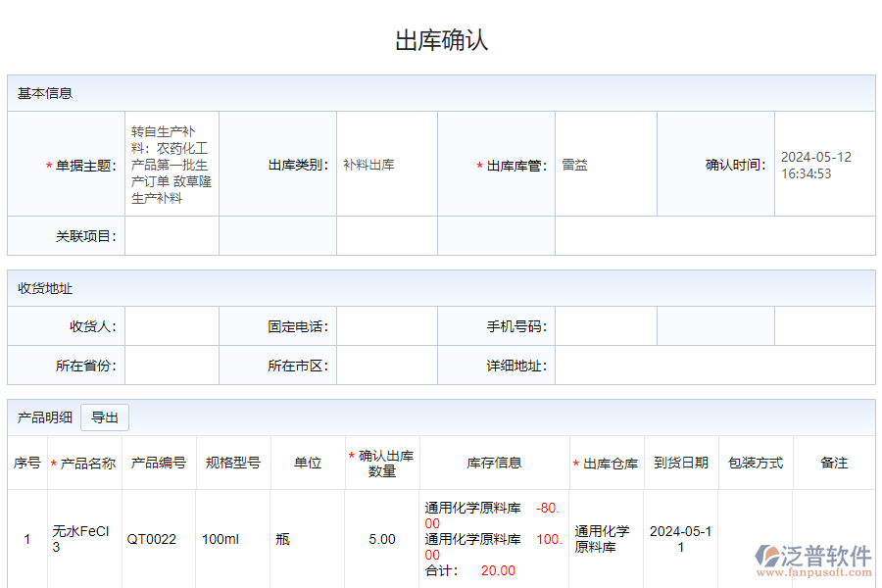This screenshot has width=882, height=588.
Task: Select the 关联项目 field
Action: tap(171, 235)
